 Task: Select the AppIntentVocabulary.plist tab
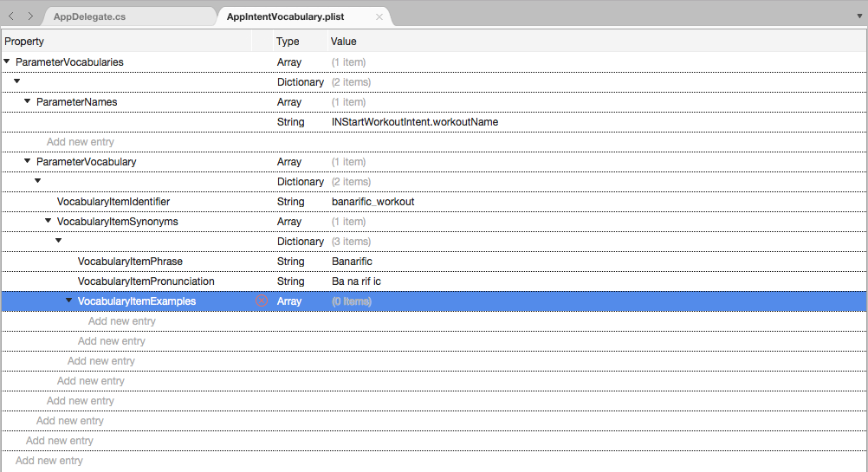tap(285, 16)
